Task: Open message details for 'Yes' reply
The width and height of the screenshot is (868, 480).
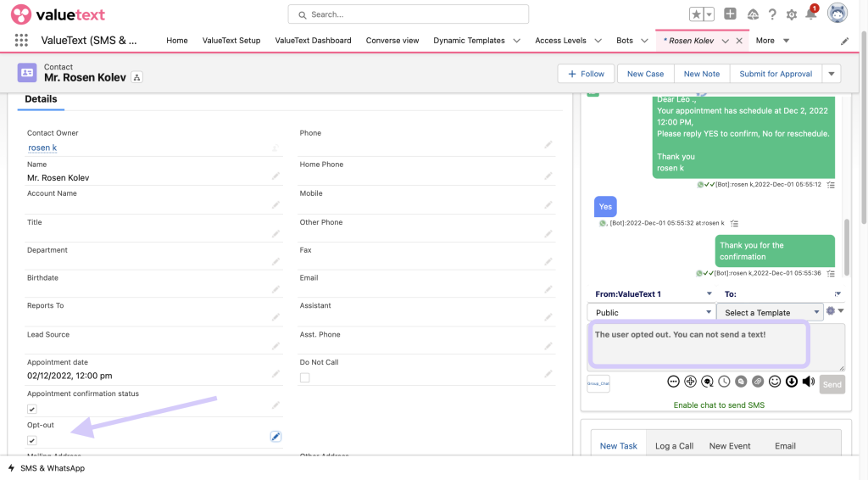Action: click(x=734, y=223)
